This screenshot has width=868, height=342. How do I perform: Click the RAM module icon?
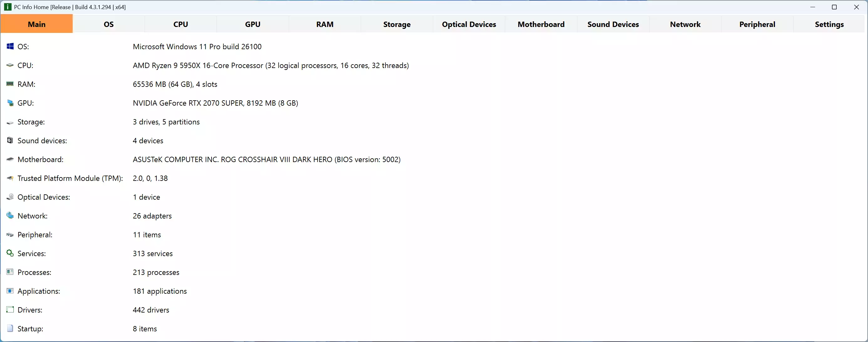tap(10, 84)
